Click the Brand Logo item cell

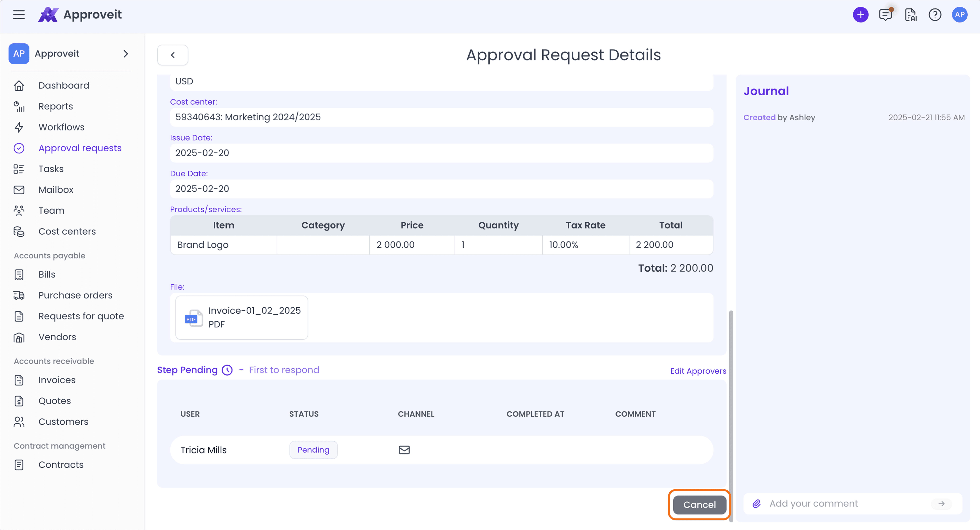[224, 245]
